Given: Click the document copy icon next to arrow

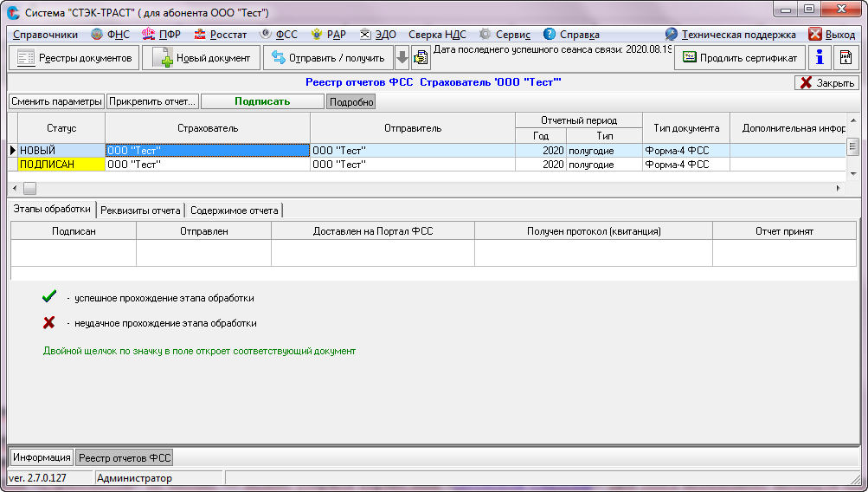Looking at the screenshot, I should pyautogui.click(x=421, y=58).
